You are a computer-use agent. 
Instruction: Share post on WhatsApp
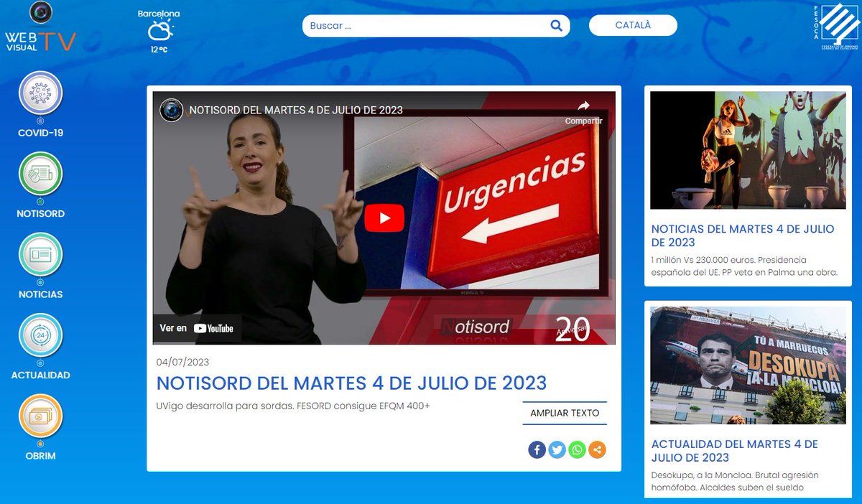(x=577, y=450)
